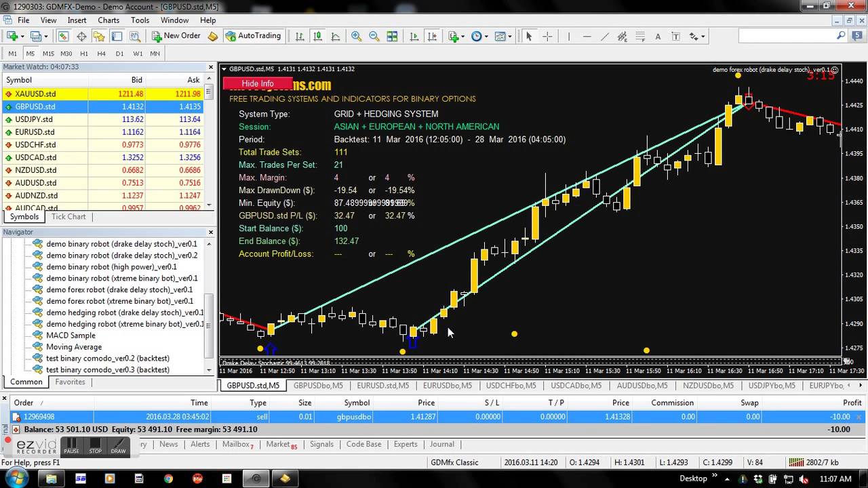Open MetaEditor with the yellow book icon

pyautogui.click(x=212, y=36)
